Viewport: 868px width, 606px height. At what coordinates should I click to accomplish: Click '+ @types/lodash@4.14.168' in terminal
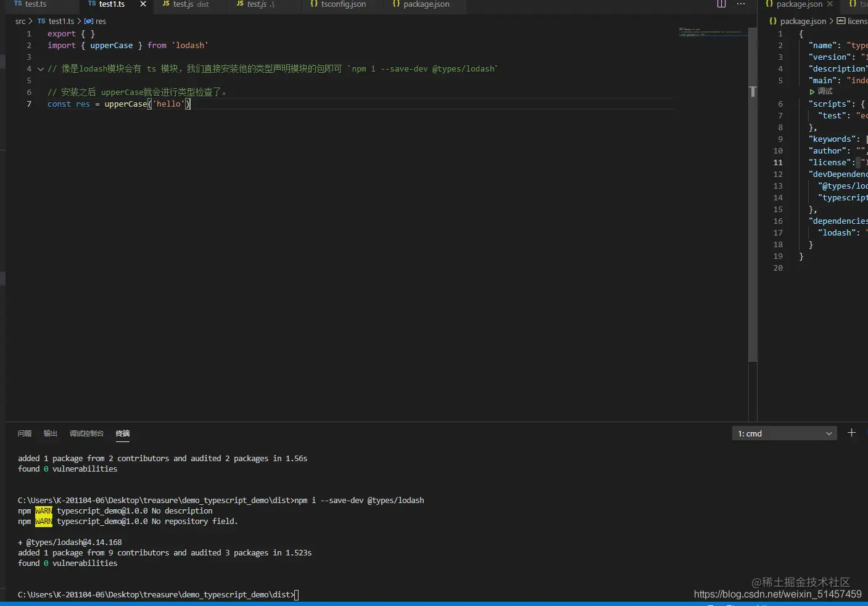[x=70, y=543]
